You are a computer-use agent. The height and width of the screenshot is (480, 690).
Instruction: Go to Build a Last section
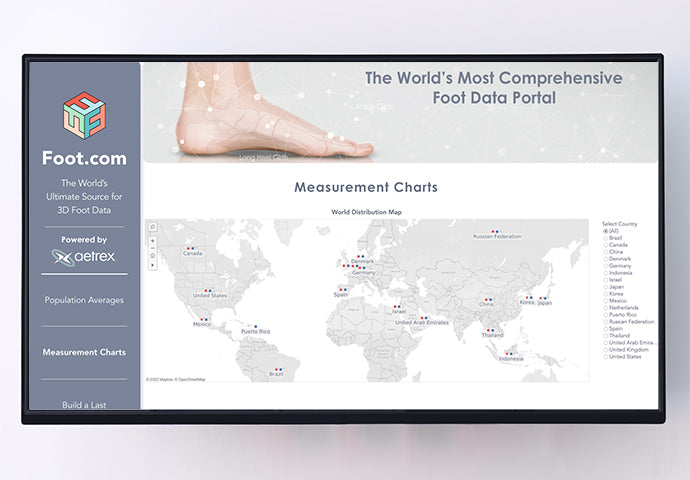pos(84,404)
